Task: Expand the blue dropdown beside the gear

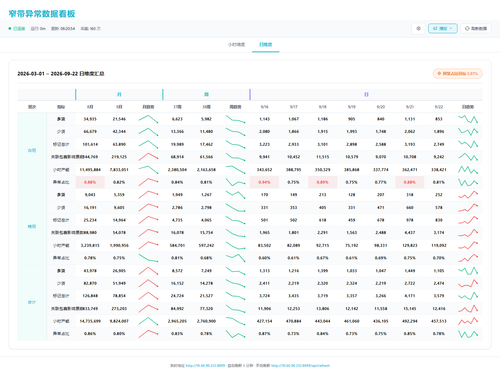Action: point(442,29)
